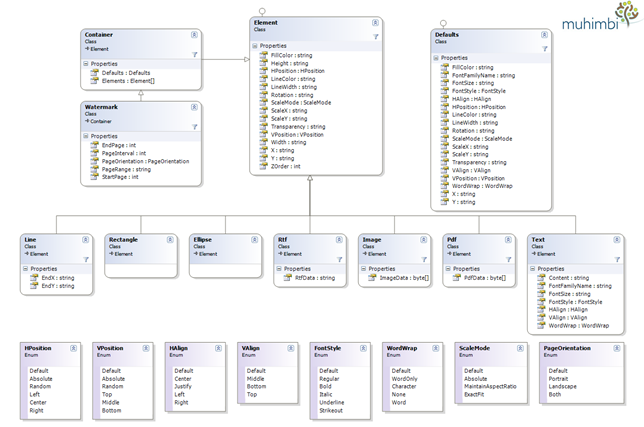Click property icon beside PdfData : byte[]
This screenshot has height=427, width=644.
[x=457, y=278]
